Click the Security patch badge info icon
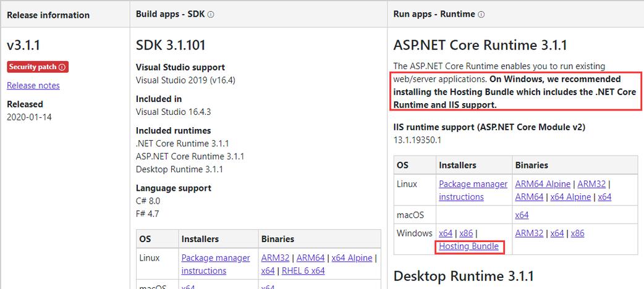This screenshot has width=644, height=289. point(62,67)
